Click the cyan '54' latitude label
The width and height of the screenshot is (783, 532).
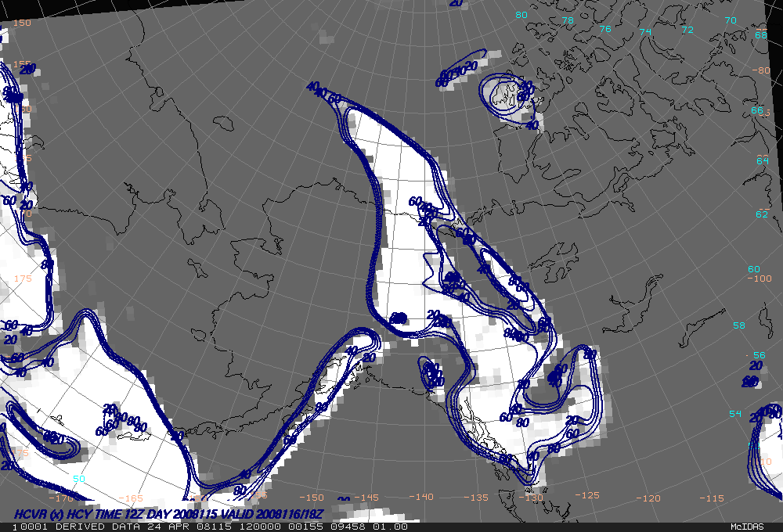point(735,414)
